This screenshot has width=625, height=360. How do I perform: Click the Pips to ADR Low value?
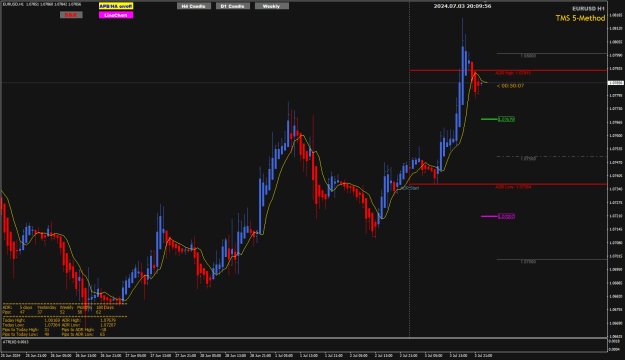102,334
